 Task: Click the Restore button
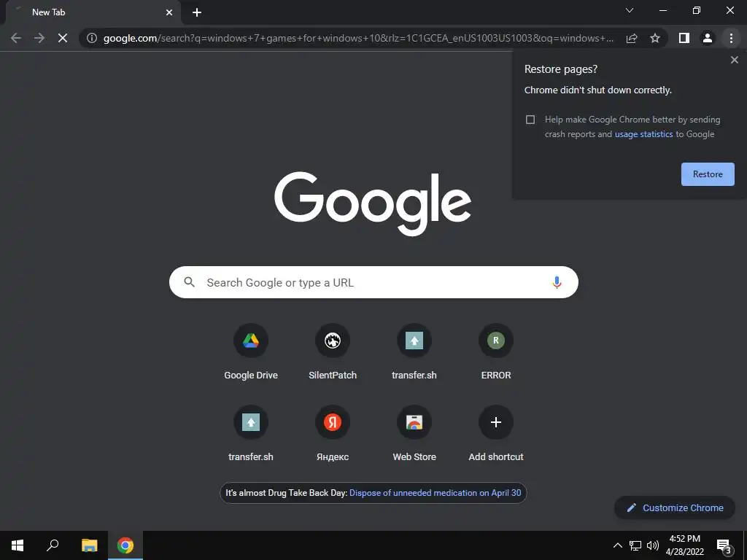coord(708,174)
